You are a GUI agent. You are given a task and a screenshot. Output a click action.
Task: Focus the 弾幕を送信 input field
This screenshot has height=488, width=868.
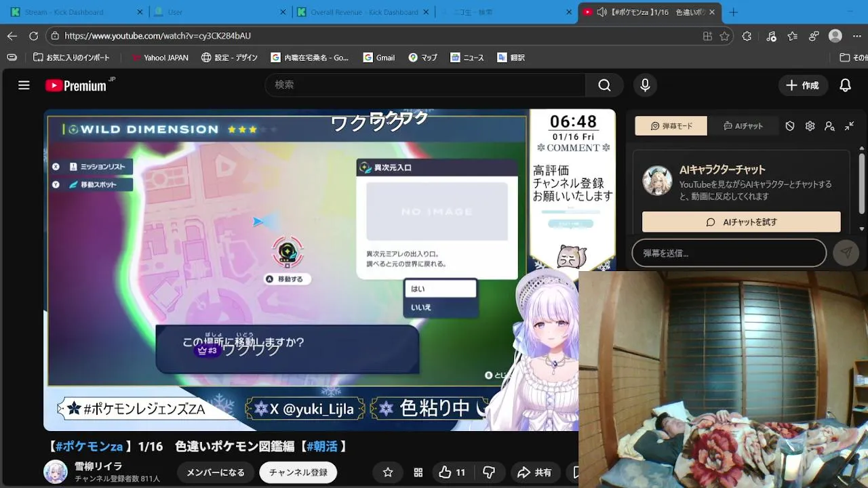coord(729,253)
